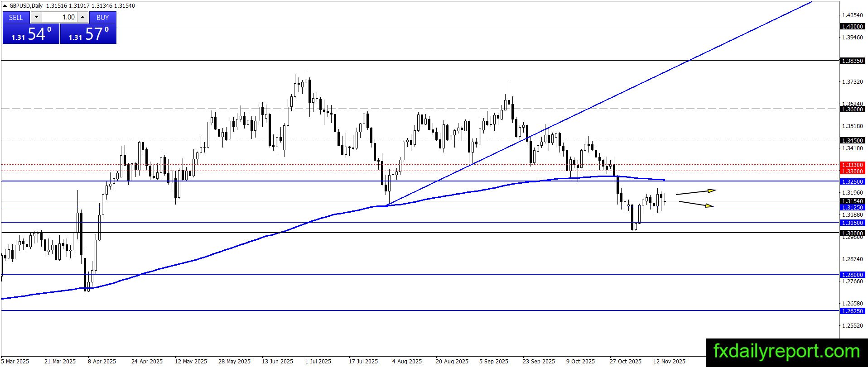Select the upward-pointing yellow arrow
The height and width of the screenshot is (367, 868).
coord(696,192)
